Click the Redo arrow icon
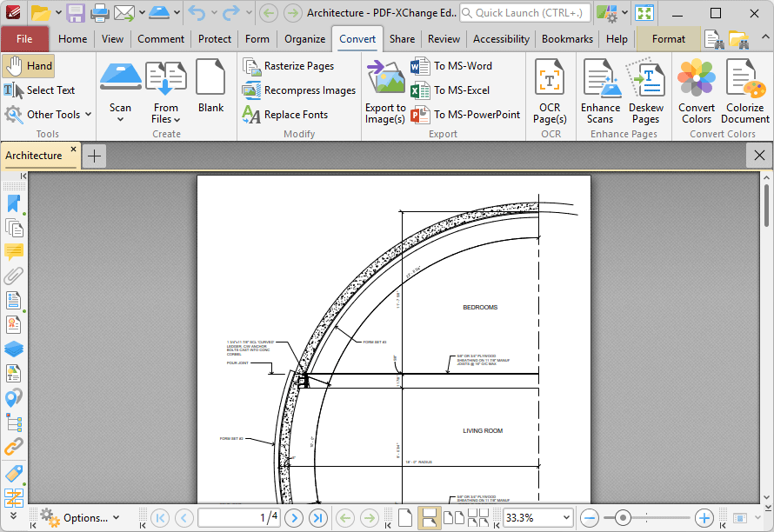The image size is (774, 532). tap(231, 13)
